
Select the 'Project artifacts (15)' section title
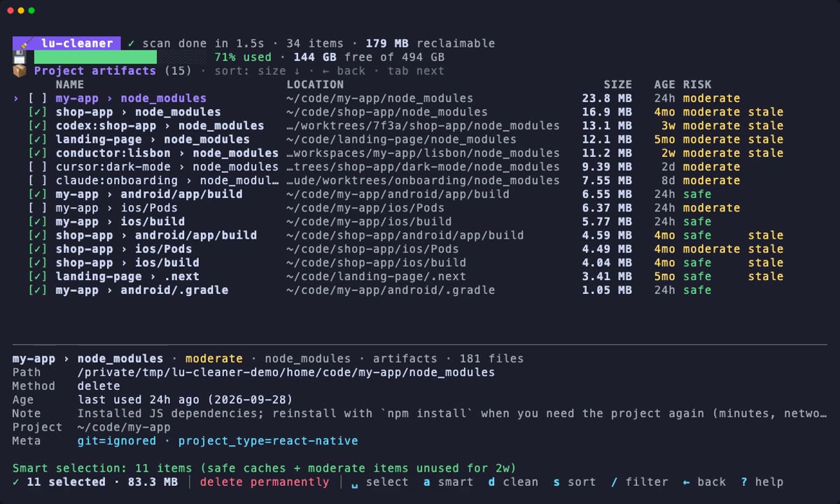point(113,71)
